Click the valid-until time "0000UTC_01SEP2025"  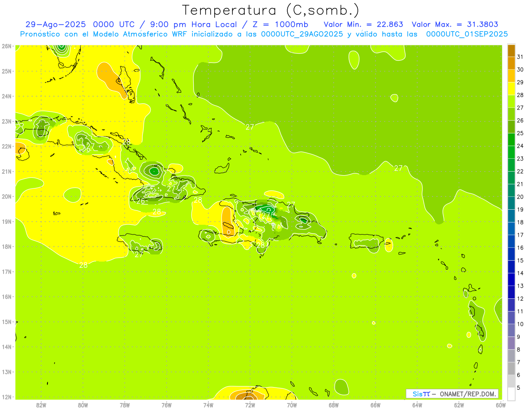(467, 34)
